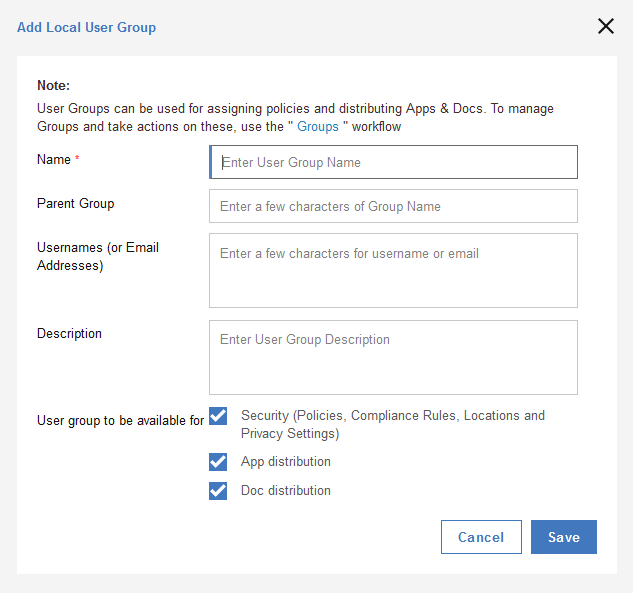Click the Add Local User Group title
This screenshot has width=633, height=593.
click(x=86, y=27)
